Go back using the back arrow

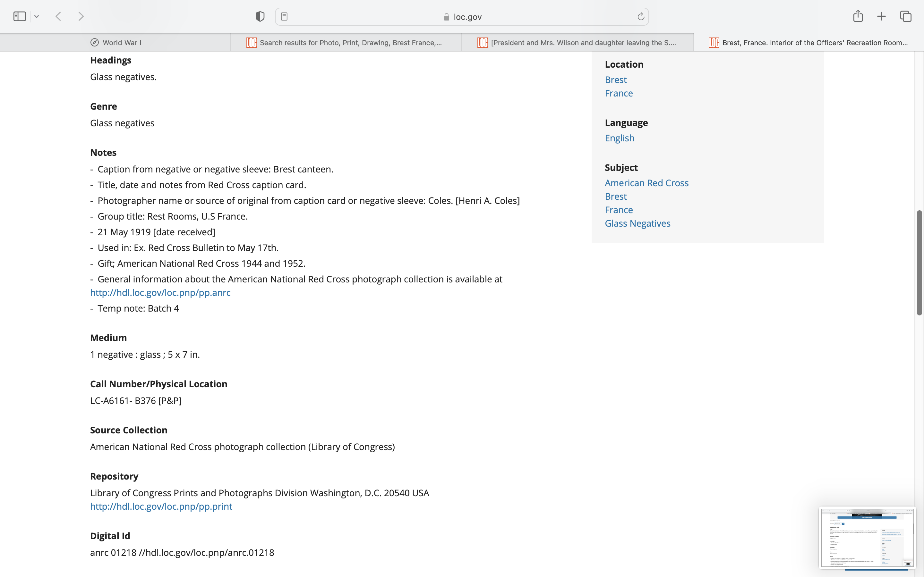click(58, 16)
